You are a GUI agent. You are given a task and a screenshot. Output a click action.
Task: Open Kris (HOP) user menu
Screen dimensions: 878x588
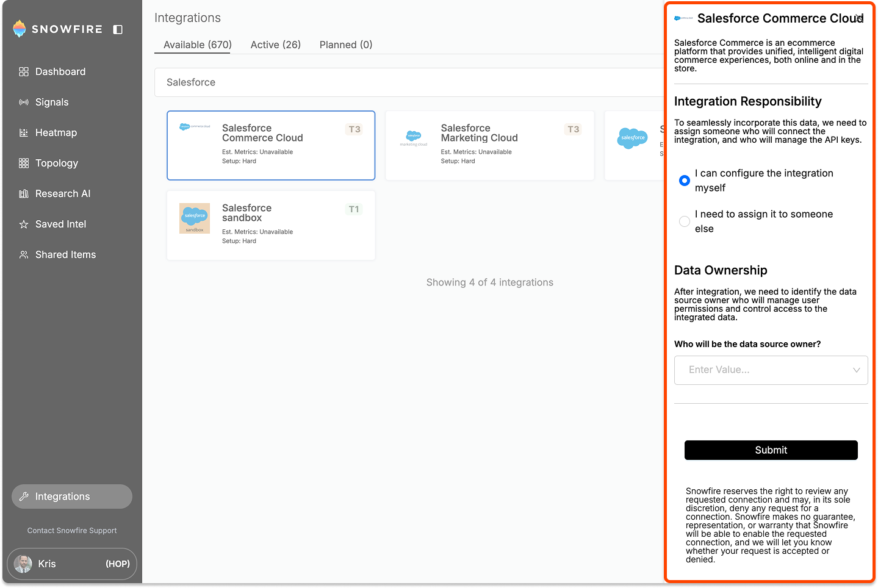pos(72,564)
